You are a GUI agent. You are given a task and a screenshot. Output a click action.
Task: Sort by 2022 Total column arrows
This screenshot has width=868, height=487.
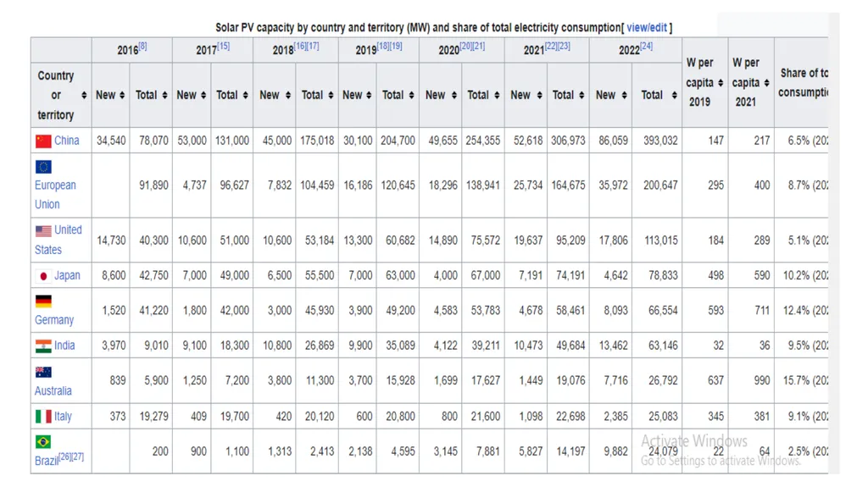[674, 95]
